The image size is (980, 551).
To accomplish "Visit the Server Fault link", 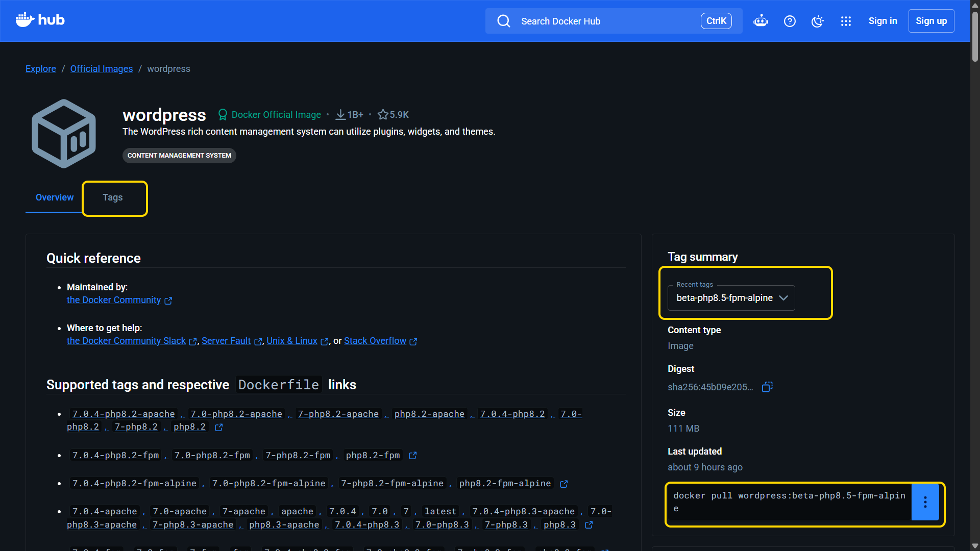I will 226,341.
